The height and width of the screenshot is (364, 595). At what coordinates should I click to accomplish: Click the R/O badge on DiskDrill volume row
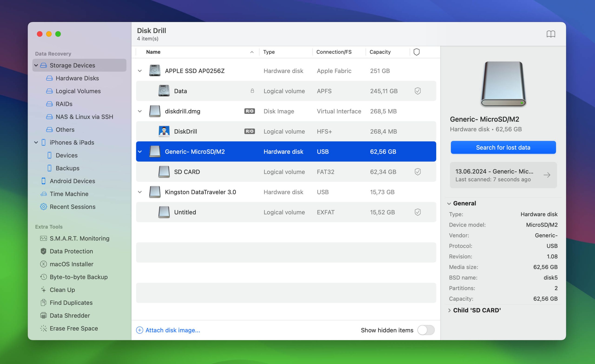[x=249, y=131]
